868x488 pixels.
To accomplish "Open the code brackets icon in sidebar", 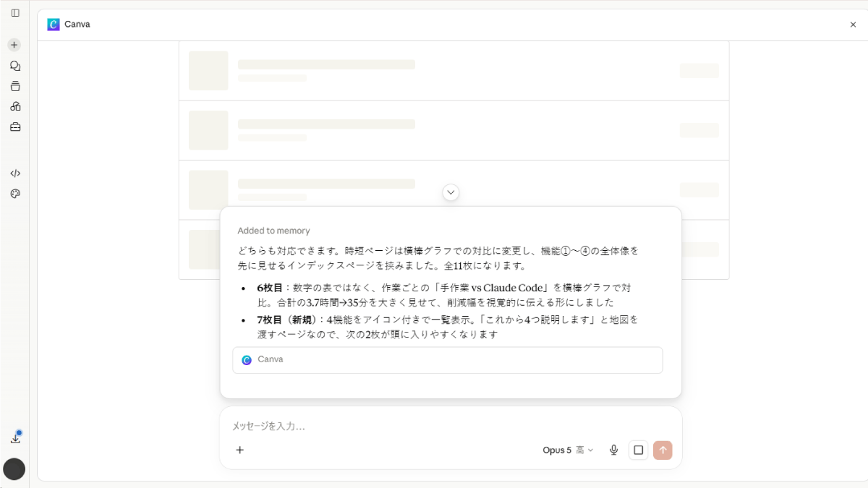I will point(15,174).
